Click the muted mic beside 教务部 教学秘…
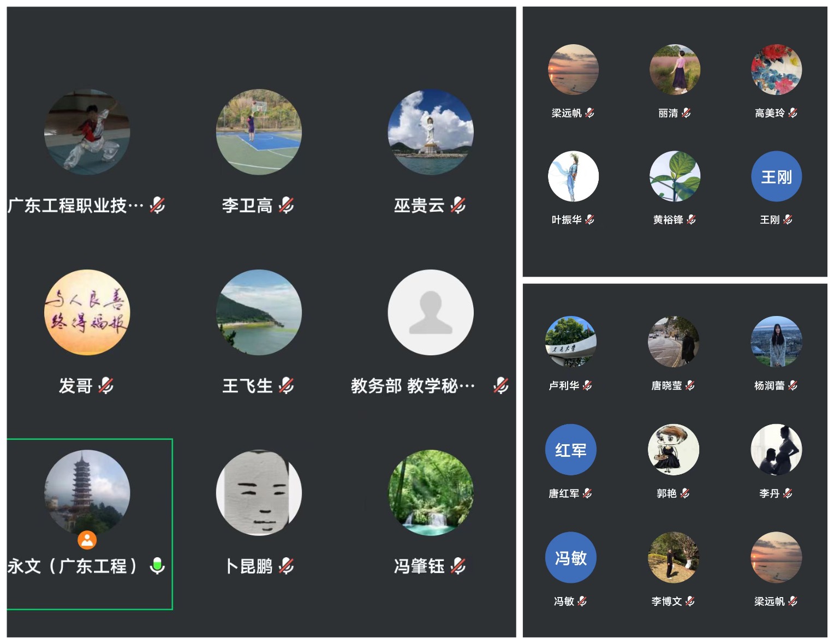Viewport: 834px width, 644px height. (x=501, y=386)
